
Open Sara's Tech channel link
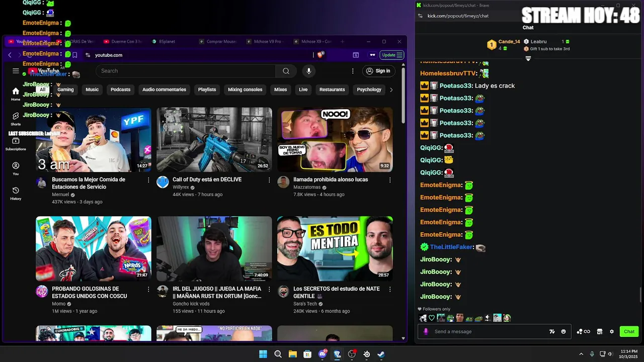point(305,304)
